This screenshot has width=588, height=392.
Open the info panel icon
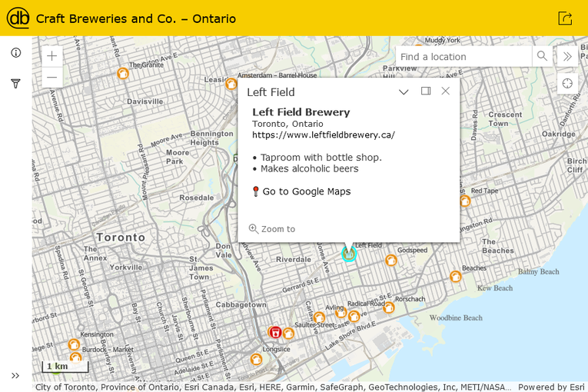(x=15, y=53)
